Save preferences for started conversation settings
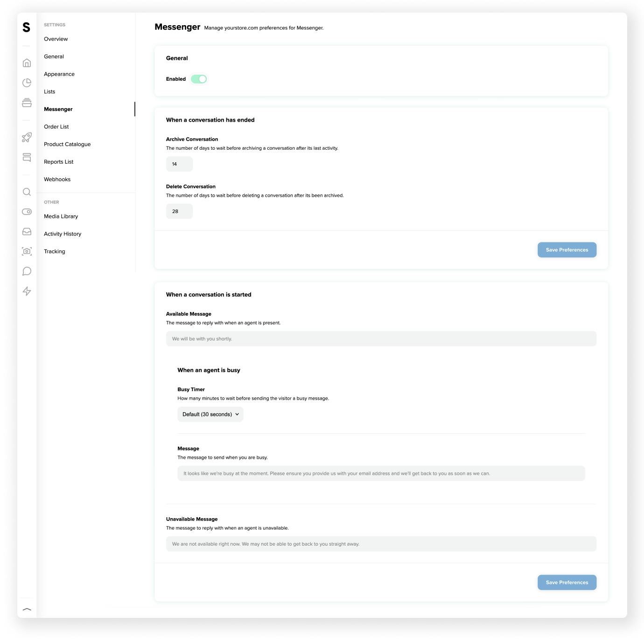The height and width of the screenshot is (644, 644). pyautogui.click(x=567, y=582)
